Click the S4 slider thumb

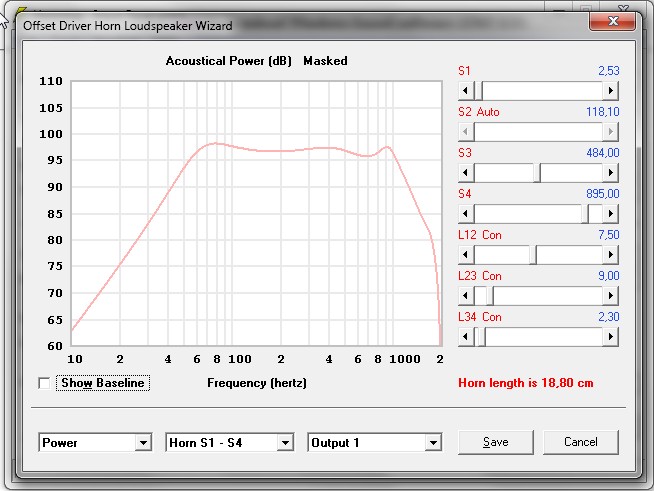point(585,214)
